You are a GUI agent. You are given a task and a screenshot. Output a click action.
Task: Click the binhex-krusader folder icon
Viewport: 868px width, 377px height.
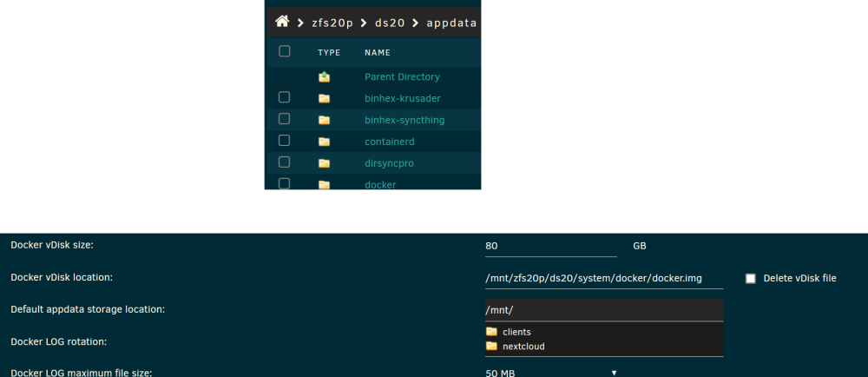[x=325, y=98]
